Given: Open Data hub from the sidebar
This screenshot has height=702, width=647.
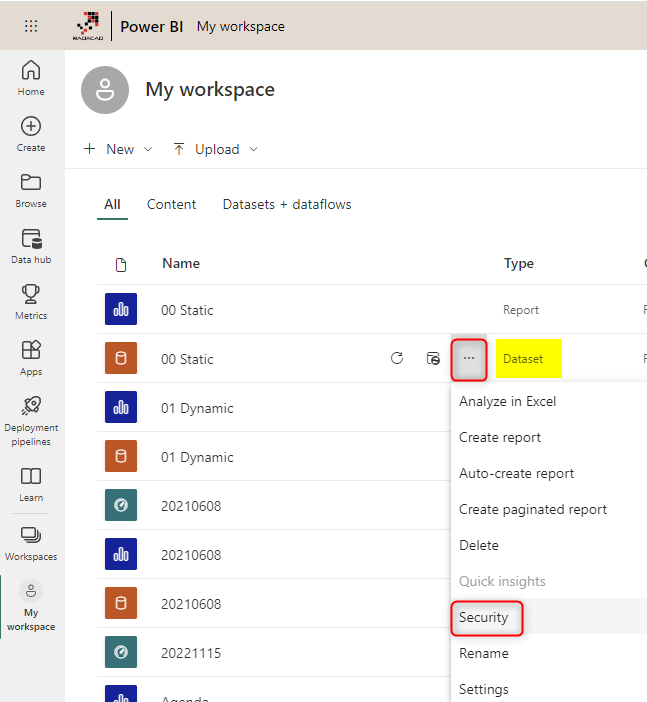Looking at the screenshot, I should [x=31, y=246].
